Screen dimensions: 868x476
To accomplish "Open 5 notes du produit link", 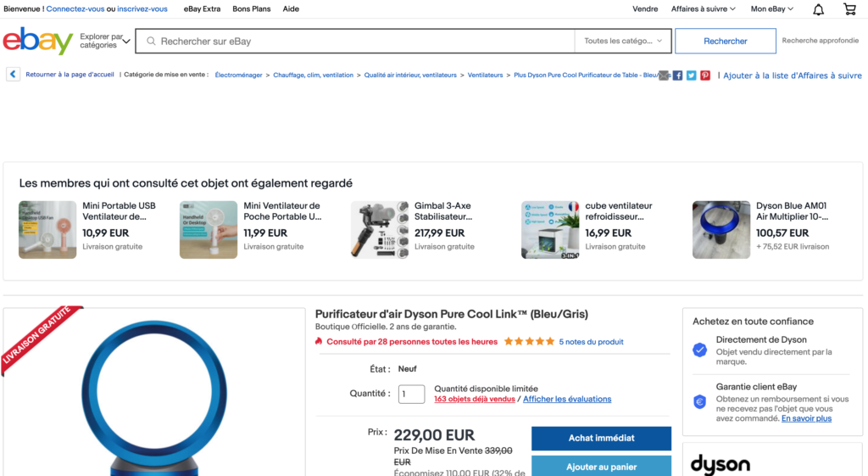I will 591,342.
